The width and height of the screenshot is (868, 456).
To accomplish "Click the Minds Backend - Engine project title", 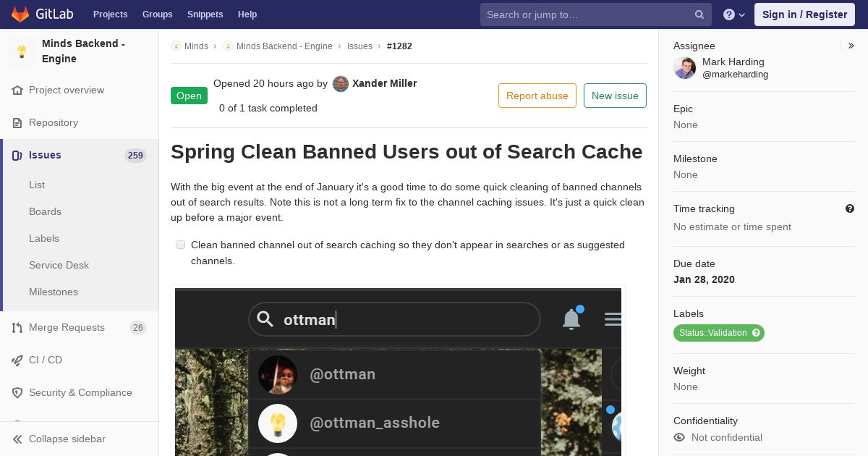I will (x=83, y=51).
